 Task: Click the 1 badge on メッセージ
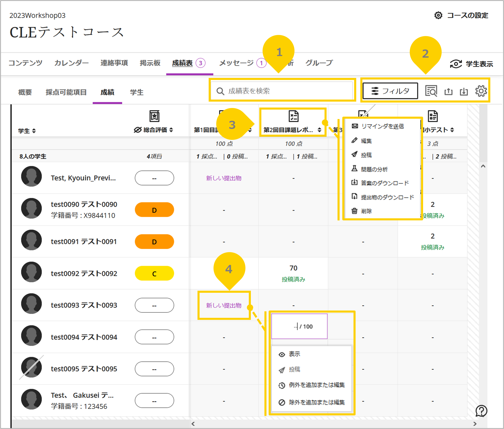point(261,63)
